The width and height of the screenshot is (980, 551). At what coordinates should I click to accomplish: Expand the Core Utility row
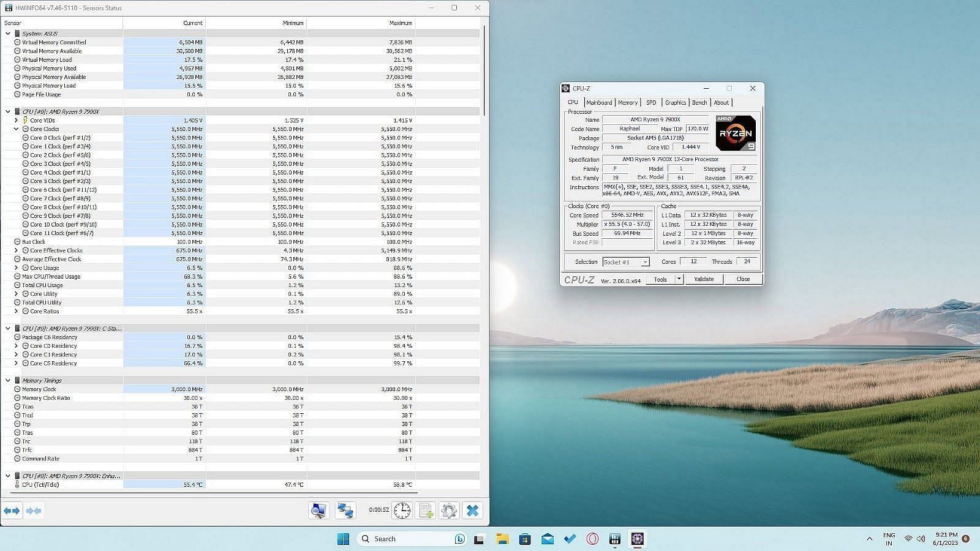[17, 294]
